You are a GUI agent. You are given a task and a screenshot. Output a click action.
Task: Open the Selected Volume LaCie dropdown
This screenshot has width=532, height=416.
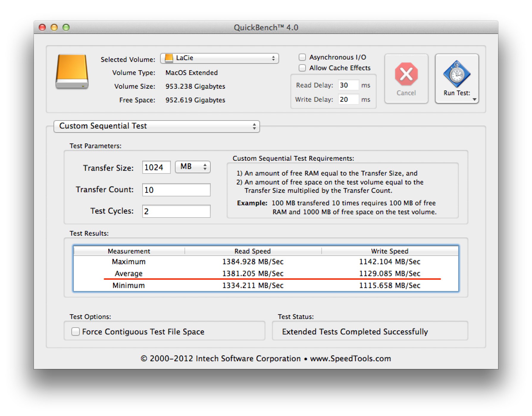220,58
